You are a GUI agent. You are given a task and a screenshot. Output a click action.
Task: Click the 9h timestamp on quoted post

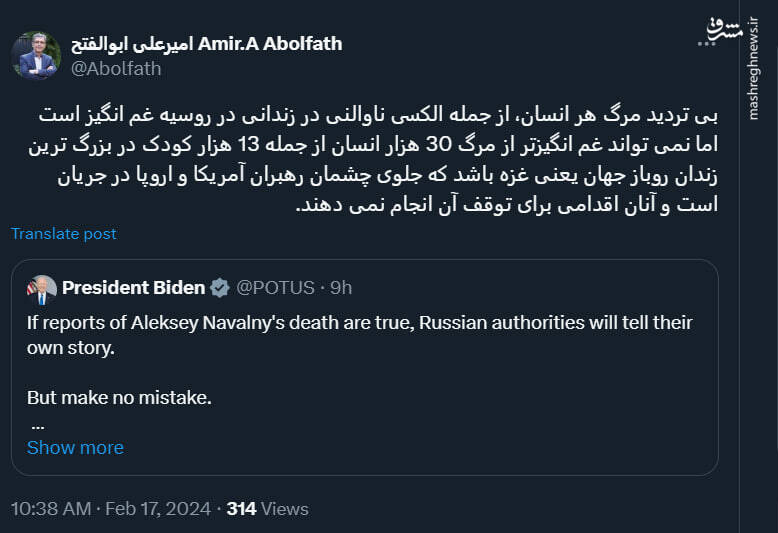point(340,288)
